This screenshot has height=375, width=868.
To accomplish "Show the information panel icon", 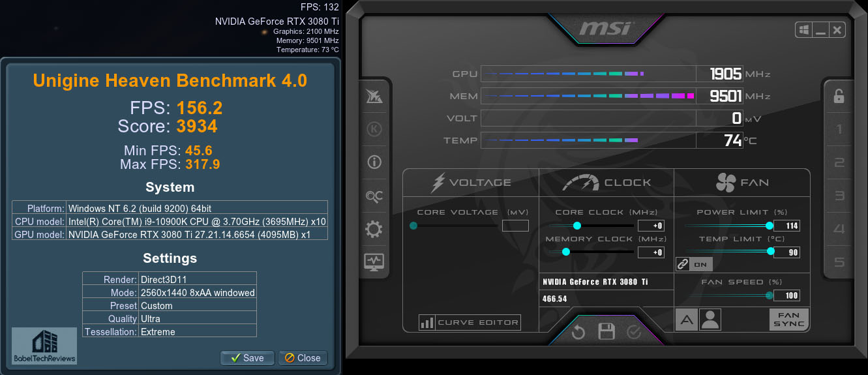I will pyautogui.click(x=375, y=162).
